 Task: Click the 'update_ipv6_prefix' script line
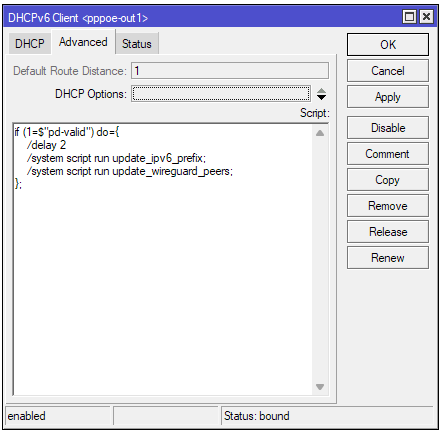coord(116,158)
